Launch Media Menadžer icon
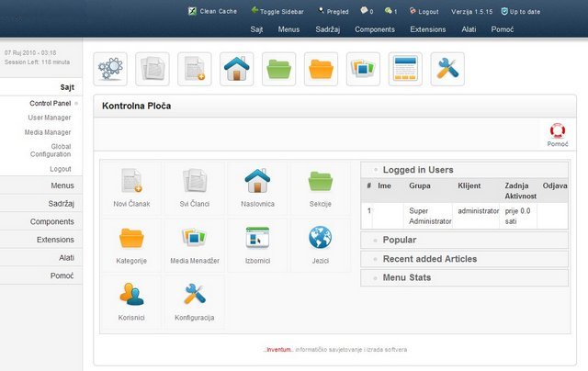The height and width of the screenshot is (371, 588). point(194,241)
